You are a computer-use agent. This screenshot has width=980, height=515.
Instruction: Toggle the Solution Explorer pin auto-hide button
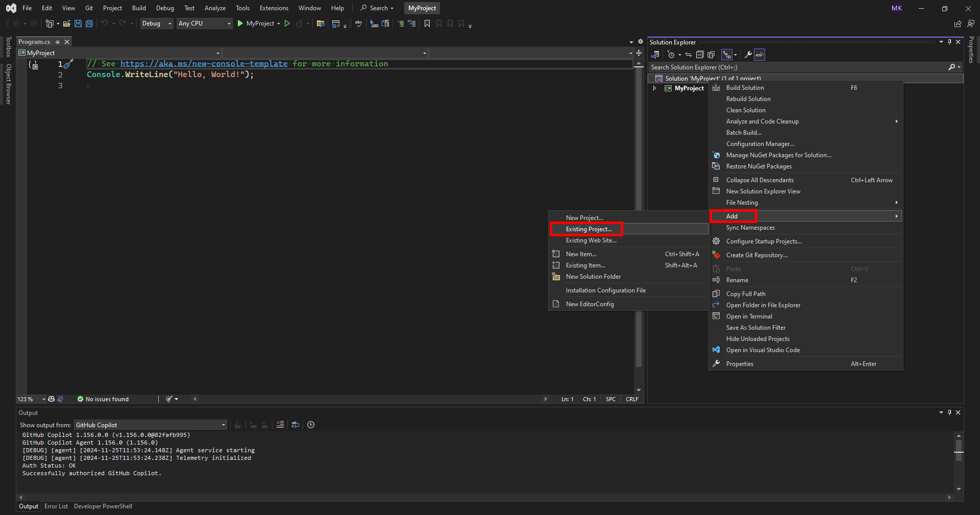[x=949, y=42]
